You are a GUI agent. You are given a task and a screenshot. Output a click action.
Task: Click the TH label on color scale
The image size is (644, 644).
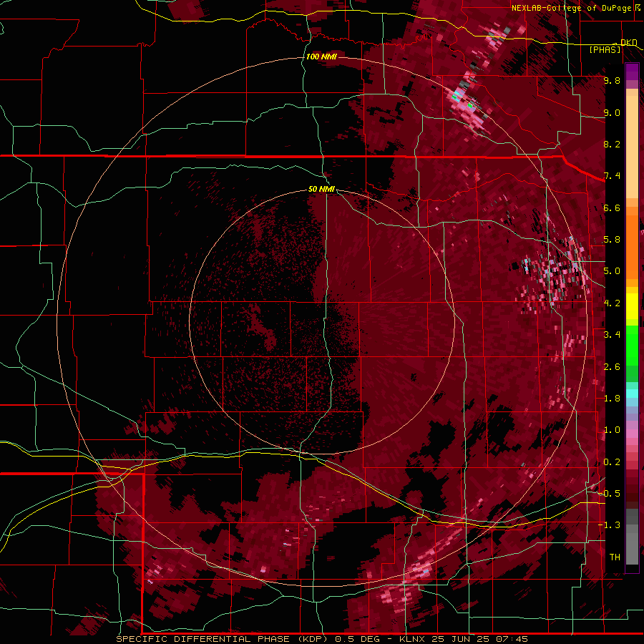point(615,557)
